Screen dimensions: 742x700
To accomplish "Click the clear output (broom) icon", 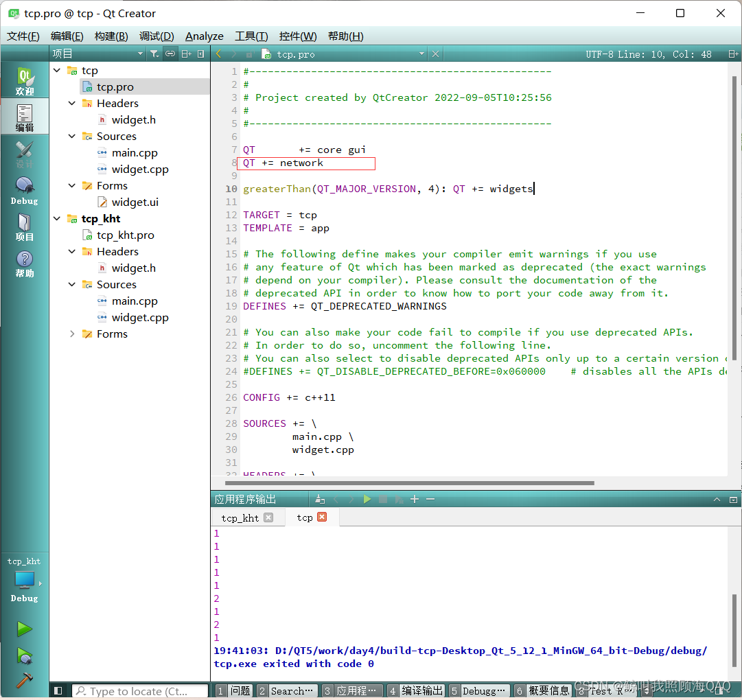I will pos(320,499).
